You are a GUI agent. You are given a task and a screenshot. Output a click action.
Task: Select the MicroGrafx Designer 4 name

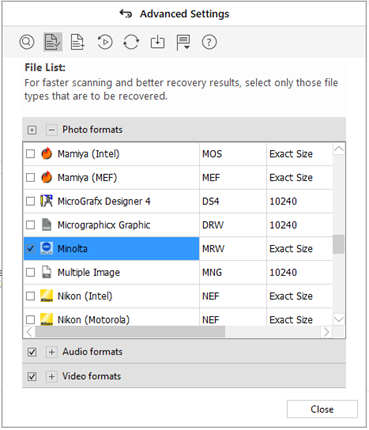[104, 201]
